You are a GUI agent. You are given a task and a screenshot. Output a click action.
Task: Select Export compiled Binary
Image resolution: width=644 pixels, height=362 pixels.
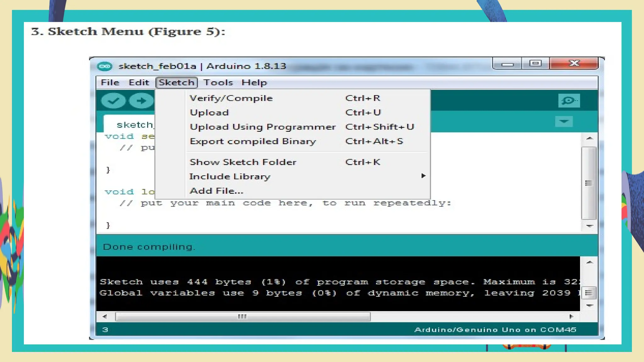pyautogui.click(x=253, y=141)
